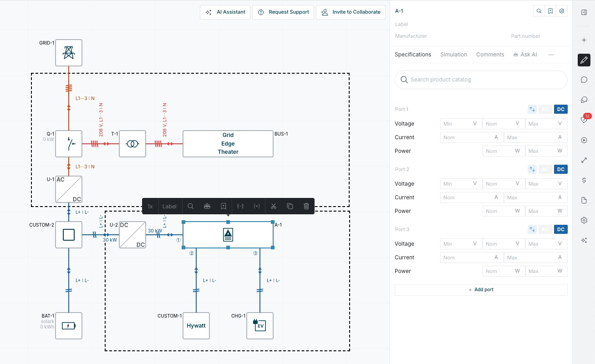Open the three-dots overflow beside Ask AI

click(551, 55)
